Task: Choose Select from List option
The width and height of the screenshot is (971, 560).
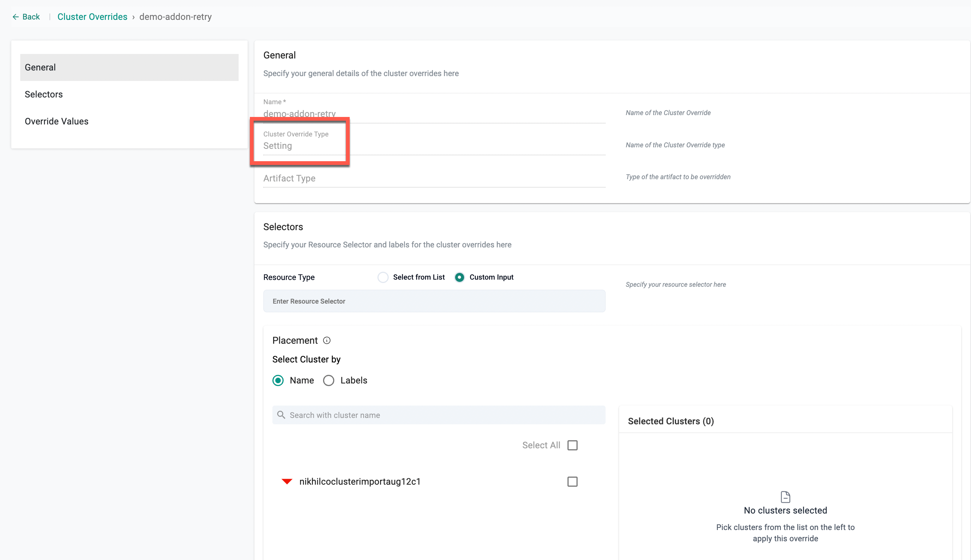Action: click(x=383, y=277)
